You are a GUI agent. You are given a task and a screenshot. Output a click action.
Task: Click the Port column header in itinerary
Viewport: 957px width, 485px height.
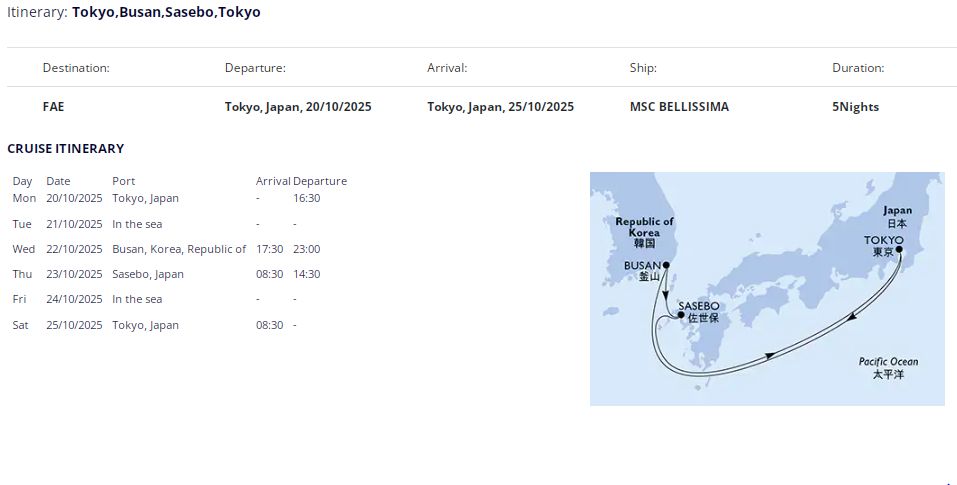123,181
